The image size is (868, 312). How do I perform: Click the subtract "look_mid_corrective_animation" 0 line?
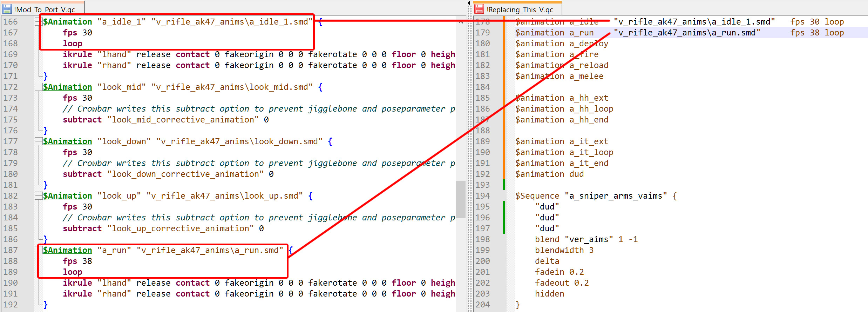[x=166, y=120]
